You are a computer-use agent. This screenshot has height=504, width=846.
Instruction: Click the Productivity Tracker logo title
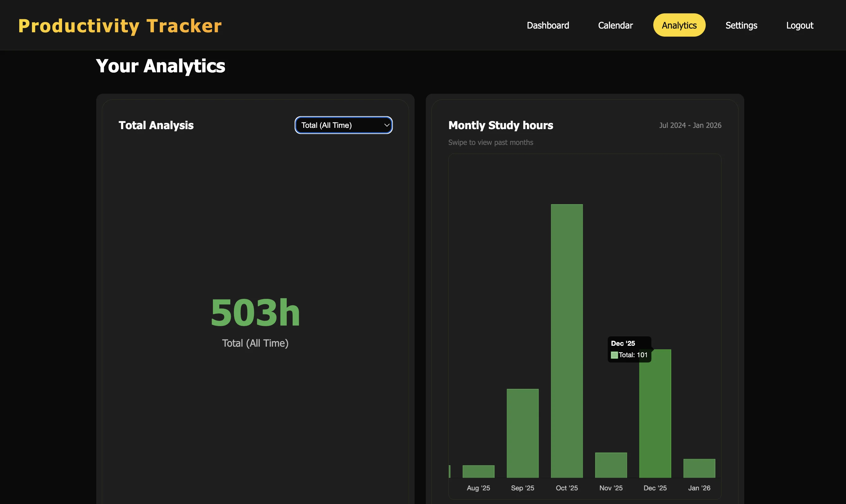click(120, 26)
